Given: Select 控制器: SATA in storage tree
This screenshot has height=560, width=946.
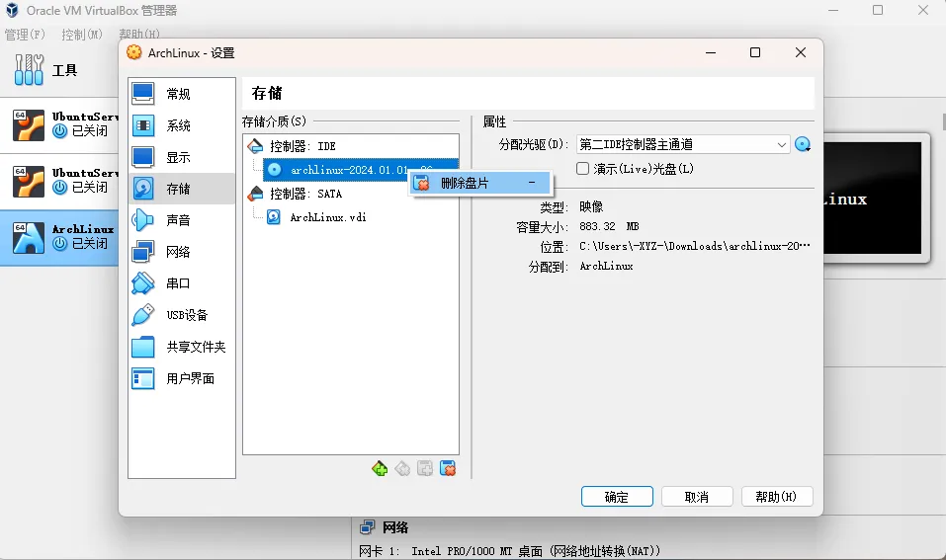Looking at the screenshot, I should [x=305, y=194].
